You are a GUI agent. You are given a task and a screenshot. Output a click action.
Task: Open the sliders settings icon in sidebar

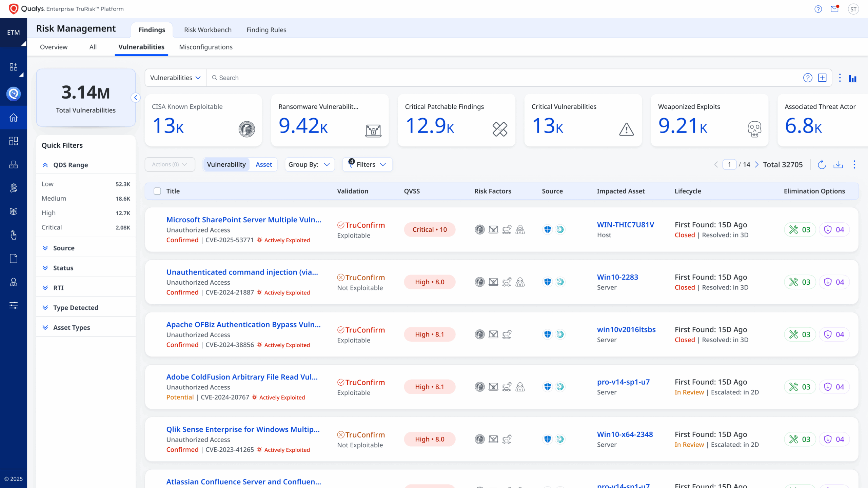[x=14, y=305]
